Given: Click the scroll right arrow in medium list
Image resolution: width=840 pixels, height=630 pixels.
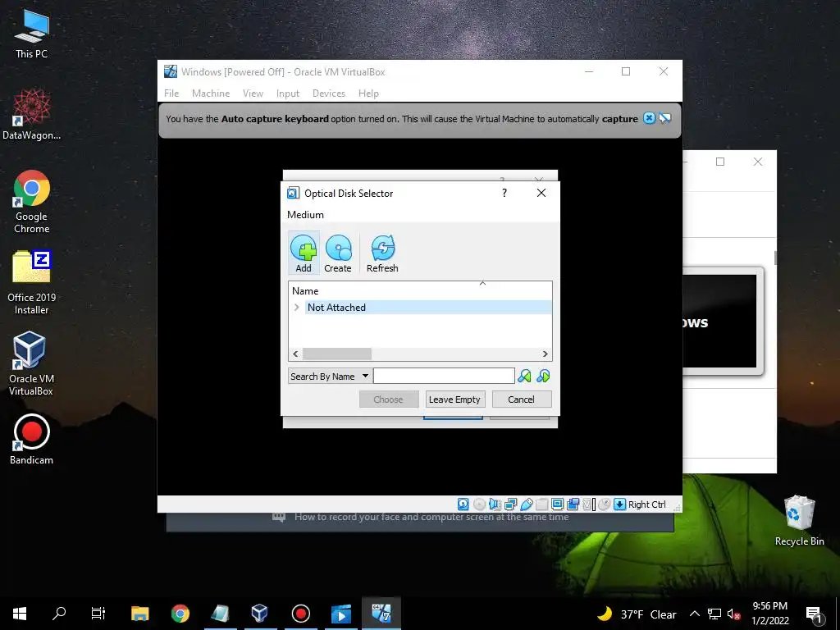Looking at the screenshot, I should click(546, 354).
